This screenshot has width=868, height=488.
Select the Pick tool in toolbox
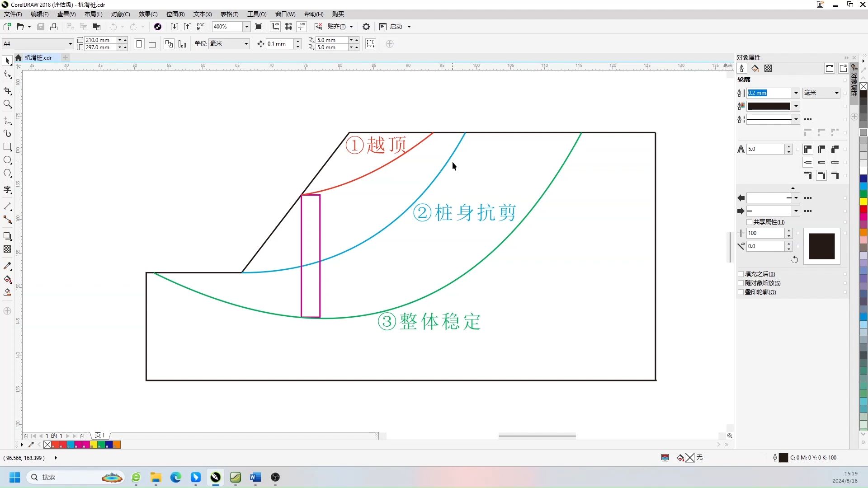pyautogui.click(x=7, y=61)
